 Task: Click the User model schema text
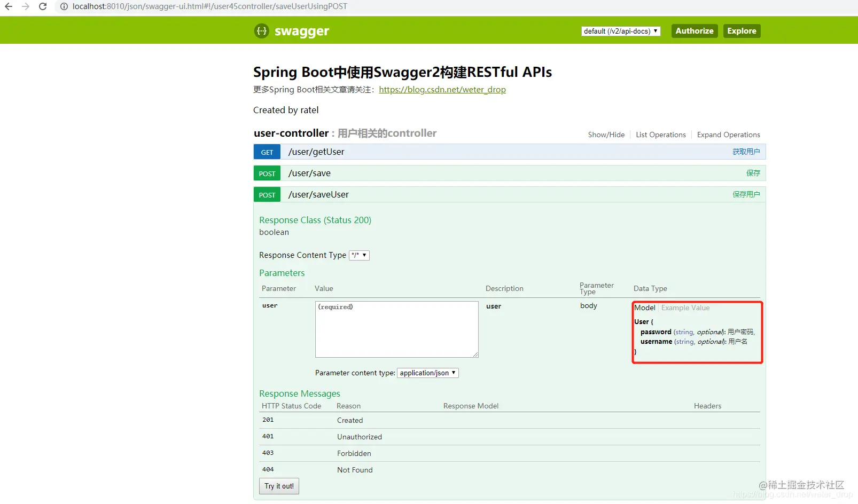pos(695,337)
